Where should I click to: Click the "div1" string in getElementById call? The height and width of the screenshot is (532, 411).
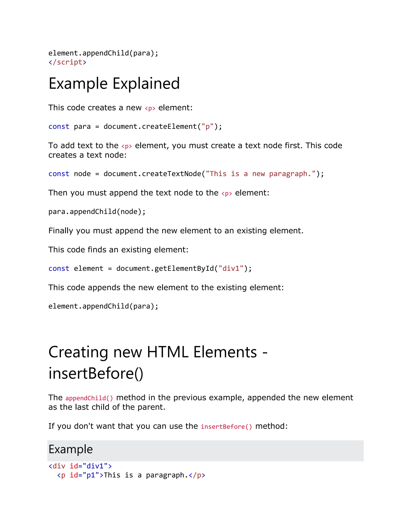click(231, 268)
